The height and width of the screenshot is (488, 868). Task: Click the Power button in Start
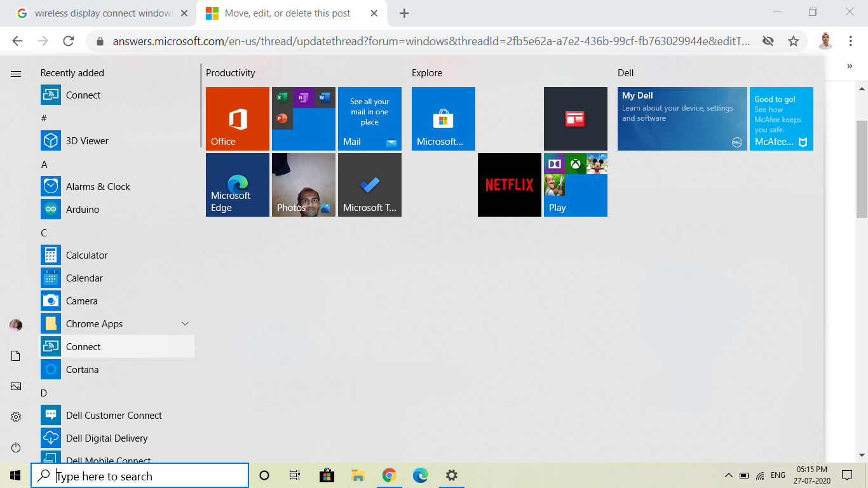pyautogui.click(x=16, y=448)
